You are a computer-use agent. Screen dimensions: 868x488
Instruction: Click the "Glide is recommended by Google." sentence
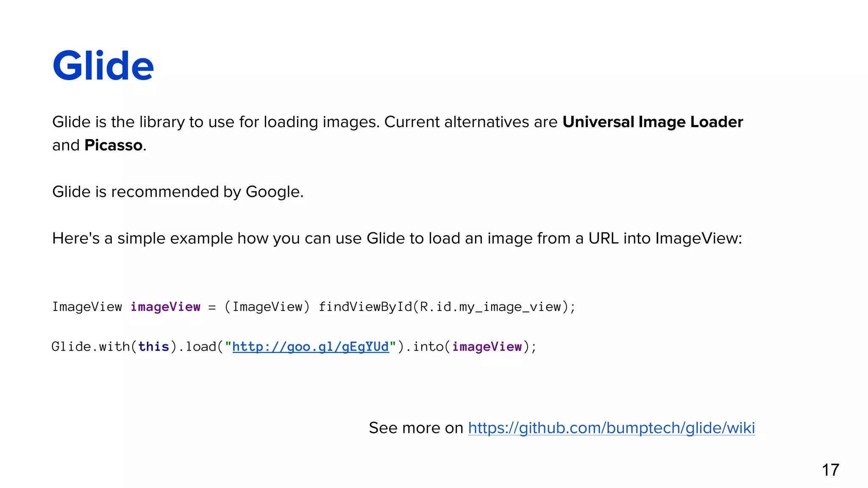pyautogui.click(x=178, y=192)
